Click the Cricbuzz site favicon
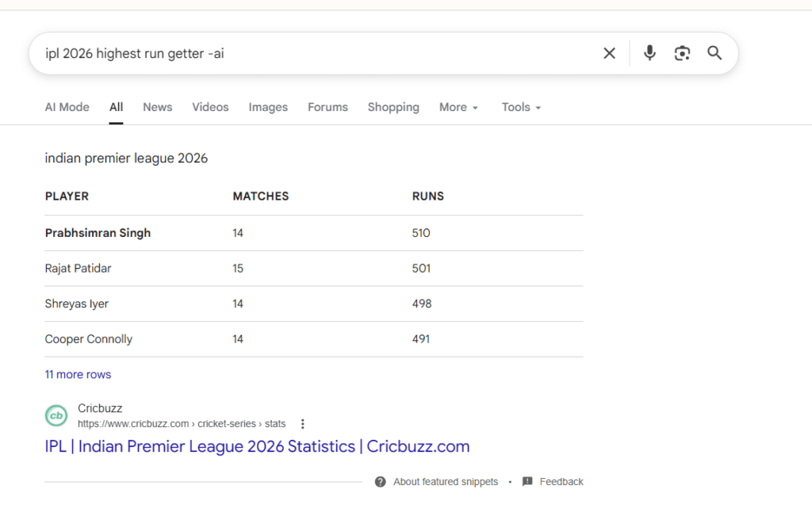The width and height of the screenshot is (812, 512). (x=56, y=416)
